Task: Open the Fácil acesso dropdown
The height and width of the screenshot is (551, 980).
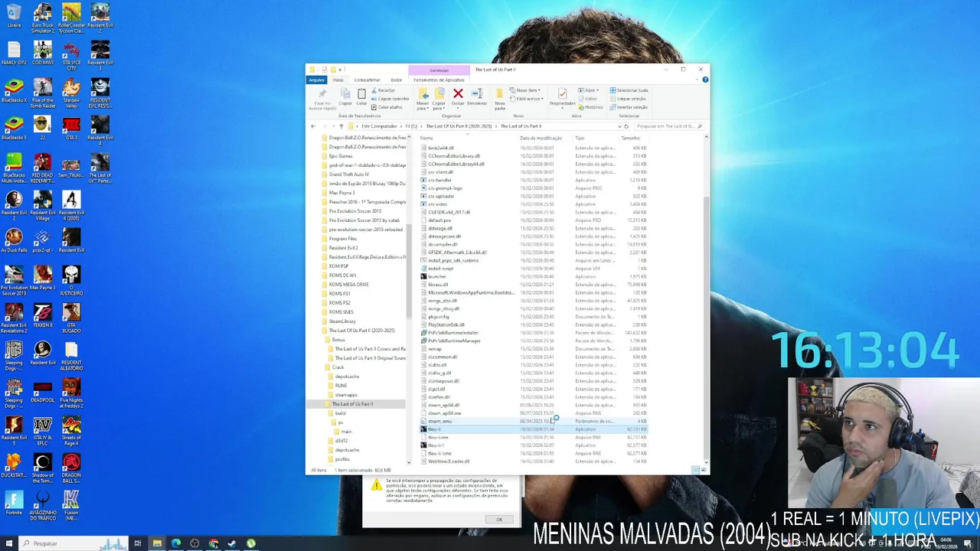Action: pos(528,99)
